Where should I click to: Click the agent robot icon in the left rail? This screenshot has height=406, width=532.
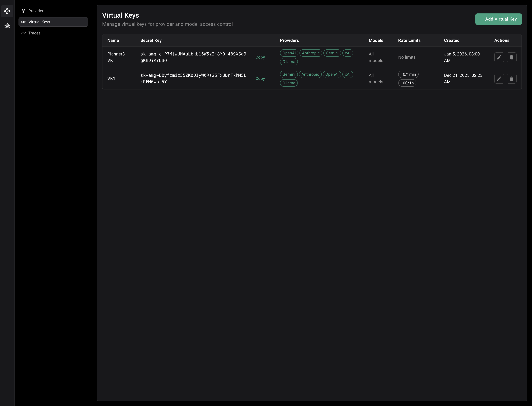[x=7, y=26]
